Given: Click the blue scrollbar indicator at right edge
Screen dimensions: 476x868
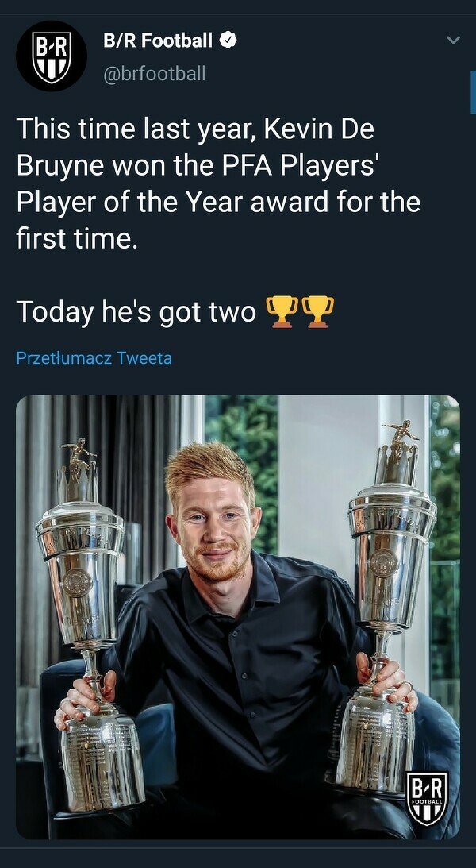Looking at the screenshot, I should [x=474, y=92].
